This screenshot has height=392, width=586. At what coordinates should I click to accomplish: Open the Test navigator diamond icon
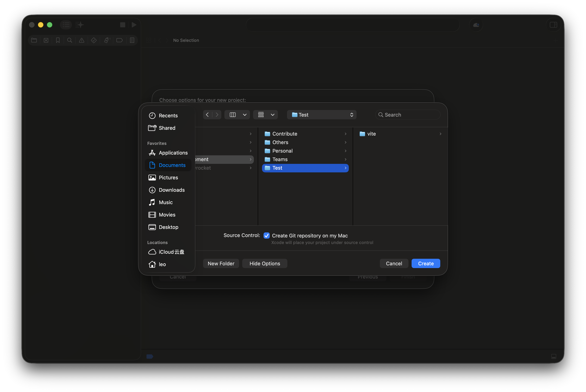pos(94,40)
